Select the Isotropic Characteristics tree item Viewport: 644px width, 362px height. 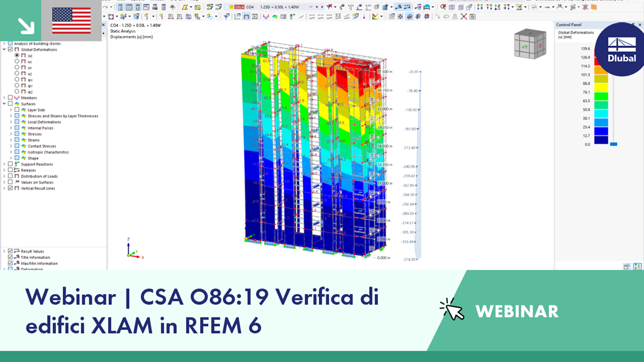tap(48, 152)
